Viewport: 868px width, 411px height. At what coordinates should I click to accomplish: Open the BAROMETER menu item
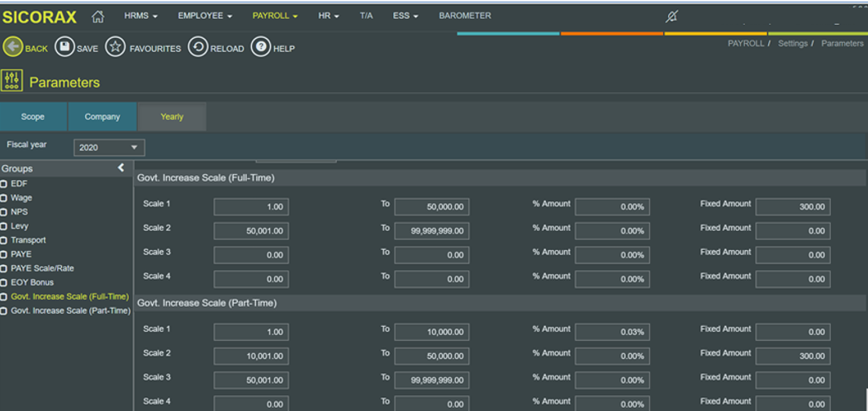tap(465, 16)
